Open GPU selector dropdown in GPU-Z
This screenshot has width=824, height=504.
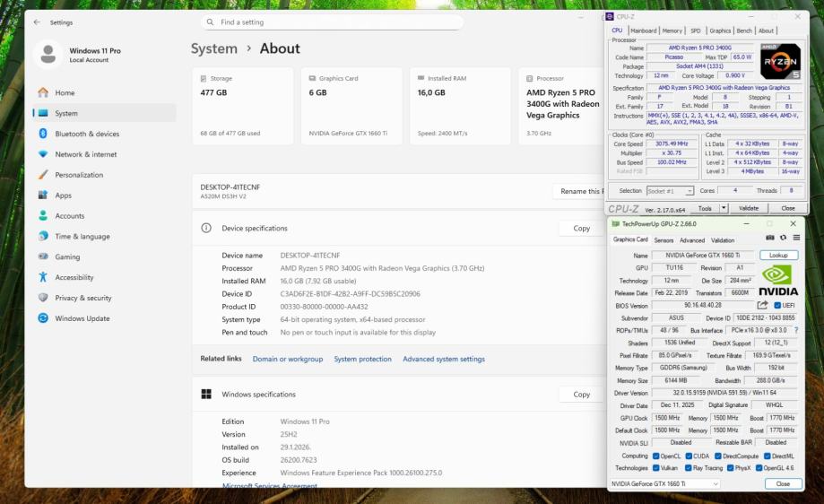tap(664, 483)
